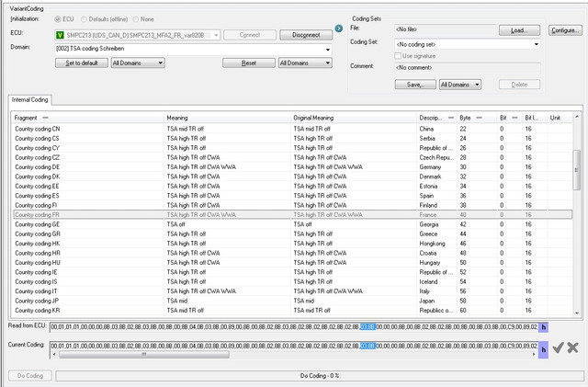Click the Byte column filter dash icon
Viewport: 588px width, 387px height.
[480, 118]
